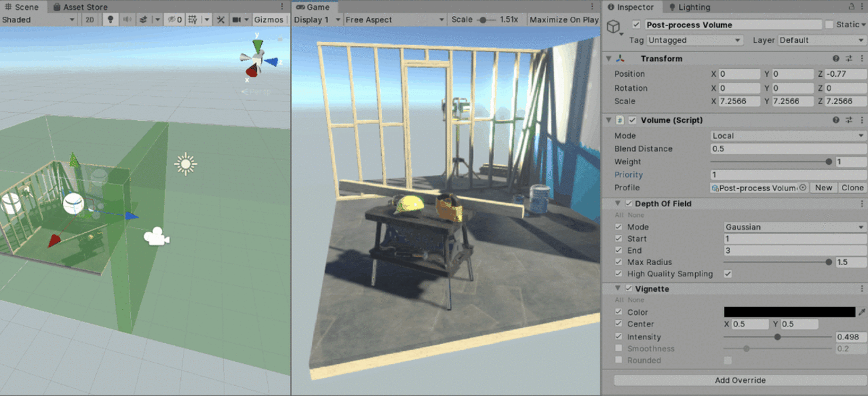The height and width of the screenshot is (396, 868).
Task: Open the Shaded draw mode dropdown
Action: 39,19
